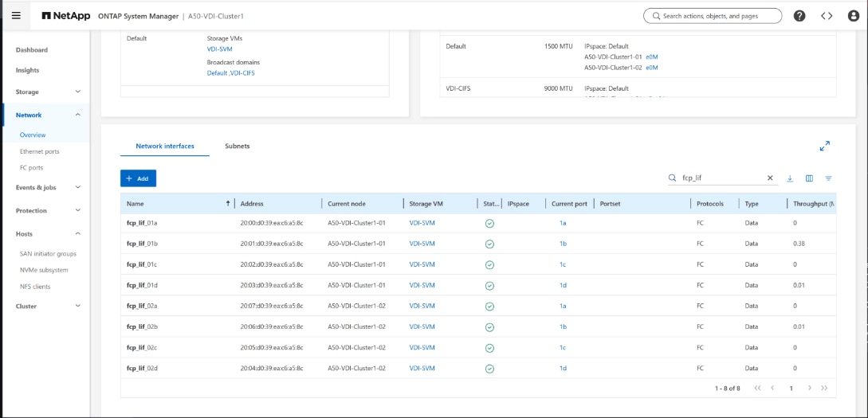Sort by Name column arrow
This screenshot has width=868, height=418.
227,204
